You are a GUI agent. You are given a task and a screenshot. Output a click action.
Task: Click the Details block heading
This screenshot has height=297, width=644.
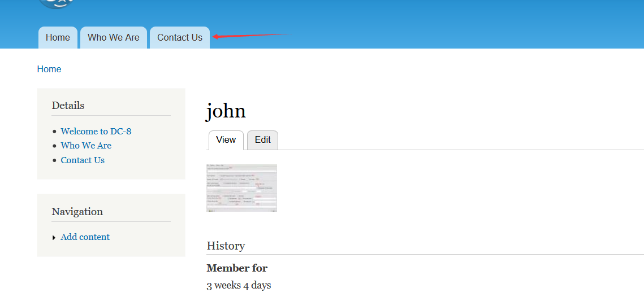click(x=68, y=106)
